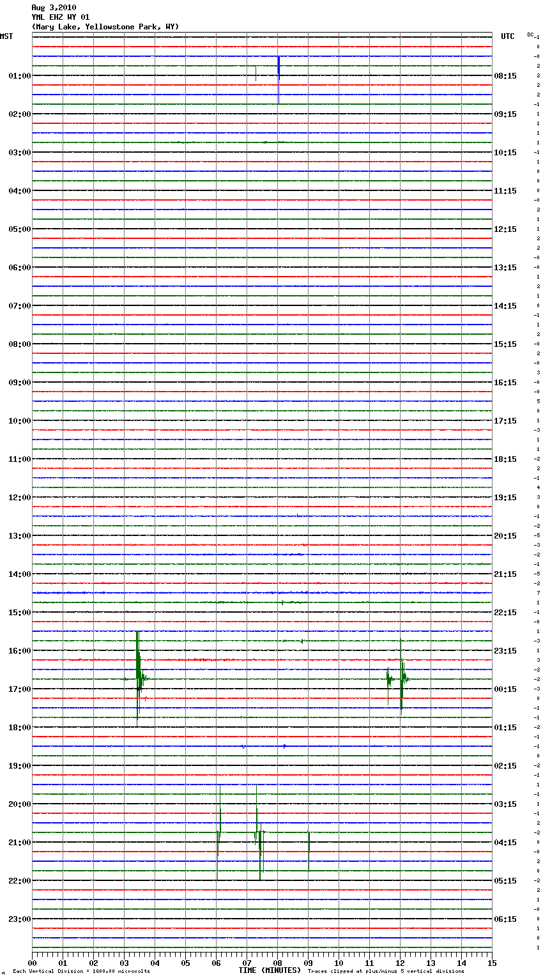The width and height of the screenshot is (543, 980).
Task: Click the '15' minute label on bottom axis
Action: (492, 963)
